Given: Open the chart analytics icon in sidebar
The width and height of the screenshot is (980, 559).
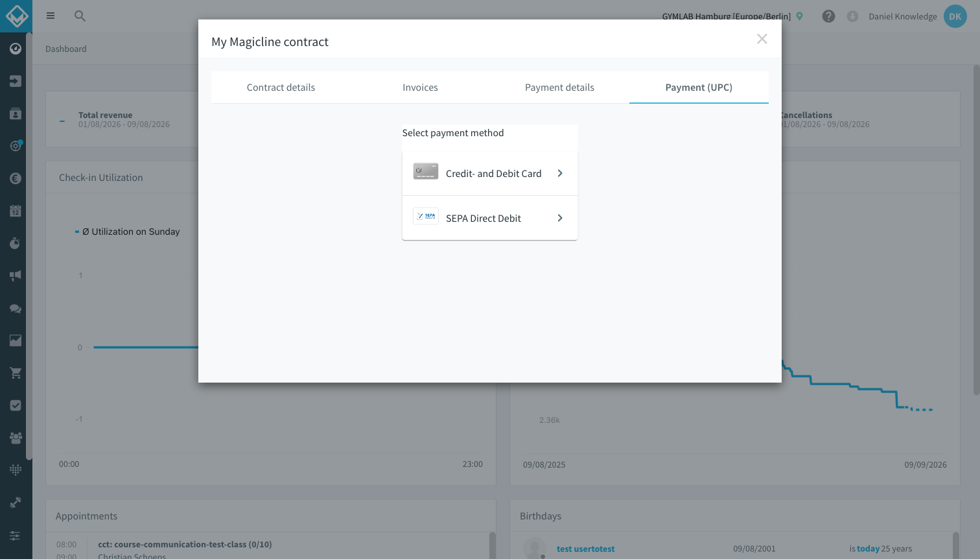Looking at the screenshot, I should (16, 340).
